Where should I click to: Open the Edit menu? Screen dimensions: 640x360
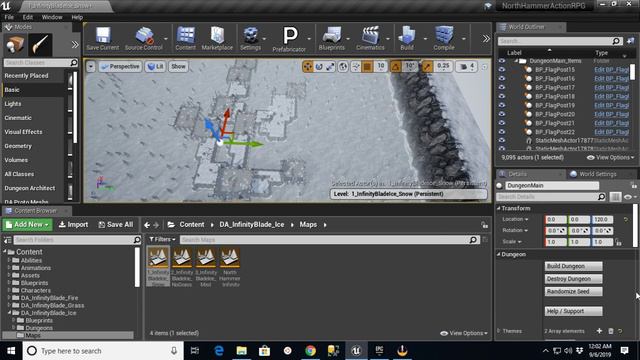[x=28, y=17]
